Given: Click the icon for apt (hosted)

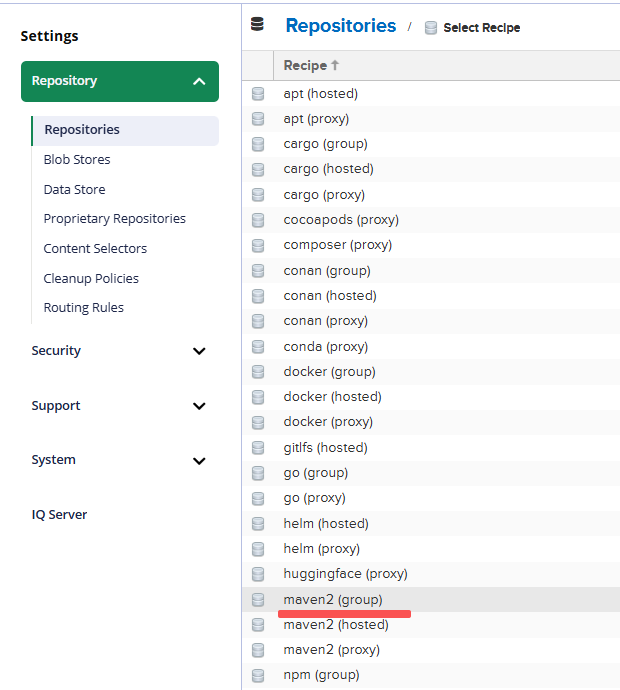Looking at the screenshot, I should [258, 94].
